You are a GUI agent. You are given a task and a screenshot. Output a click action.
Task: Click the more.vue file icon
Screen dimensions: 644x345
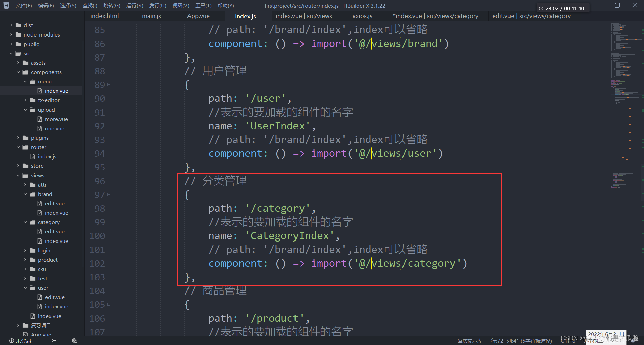click(x=40, y=119)
